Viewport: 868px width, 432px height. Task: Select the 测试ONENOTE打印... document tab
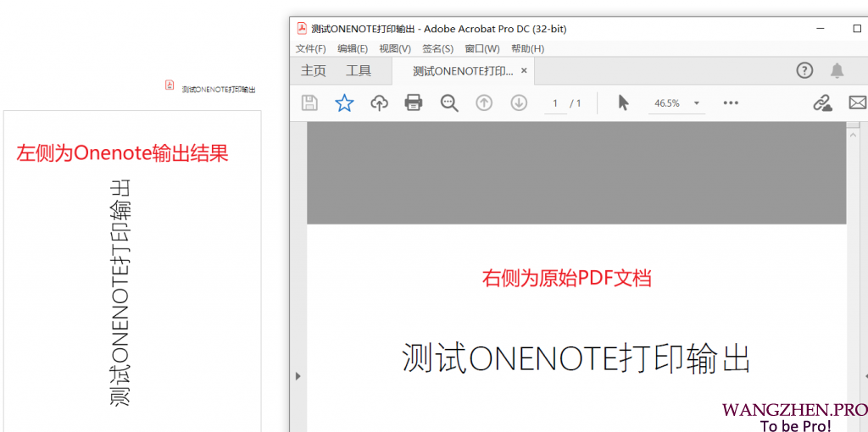tap(463, 71)
